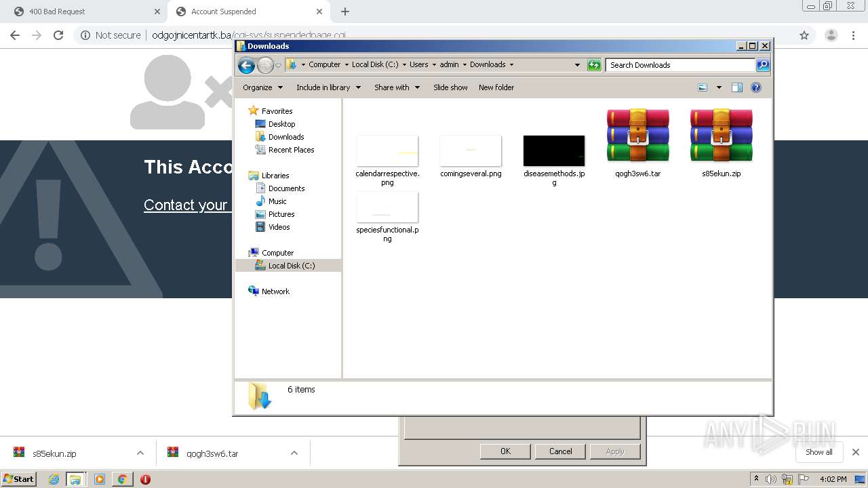The image size is (868, 488).
Task: Open a new Chrome tab
Action: tap(345, 12)
